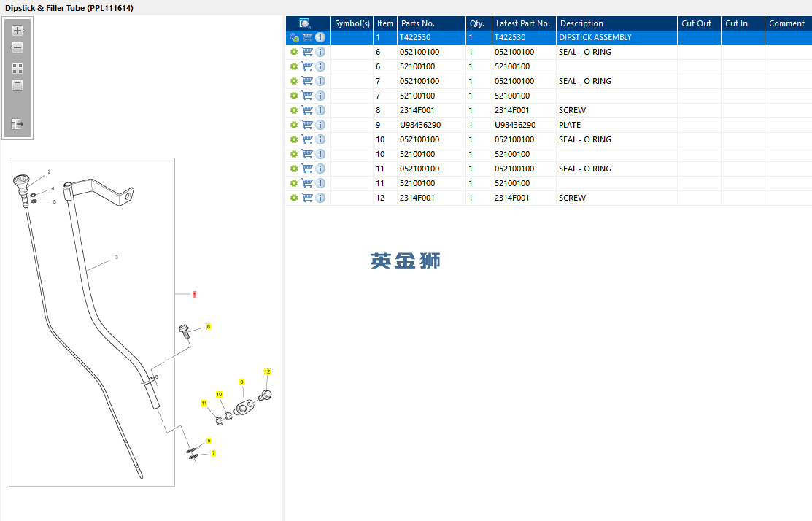Sort by the Item column header
Screen dimensions: 812x521
[x=384, y=23]
